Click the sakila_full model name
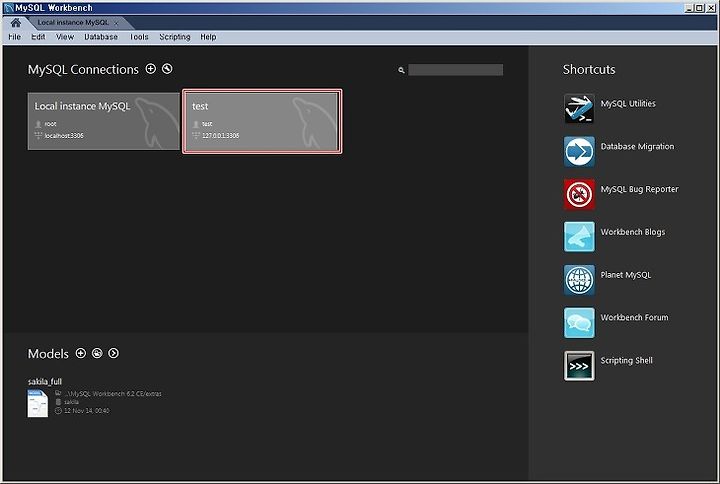This screenshot has width=720, height=484. pyautogui.click(x=45, y=382)
